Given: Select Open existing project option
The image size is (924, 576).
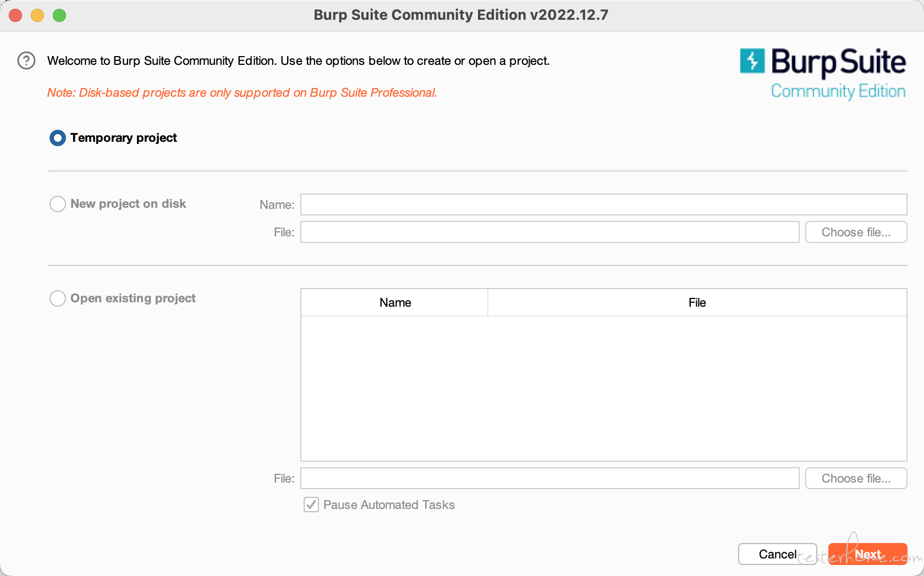Looking at the screenshot, I should point(58,298).
